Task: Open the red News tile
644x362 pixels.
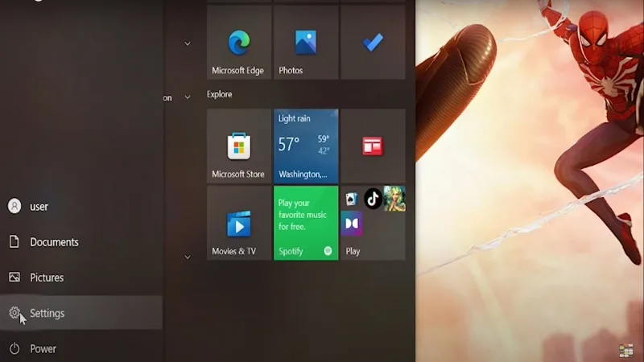Action: click(x=373, y=146)
